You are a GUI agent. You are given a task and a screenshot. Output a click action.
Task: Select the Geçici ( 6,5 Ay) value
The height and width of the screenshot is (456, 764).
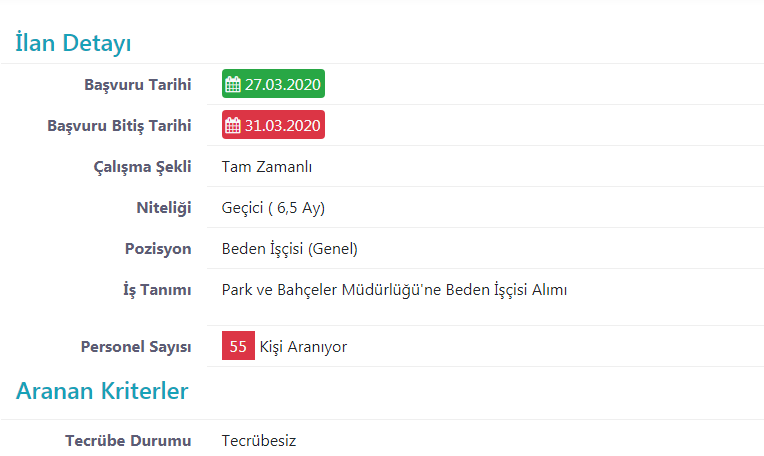point(273,208)
